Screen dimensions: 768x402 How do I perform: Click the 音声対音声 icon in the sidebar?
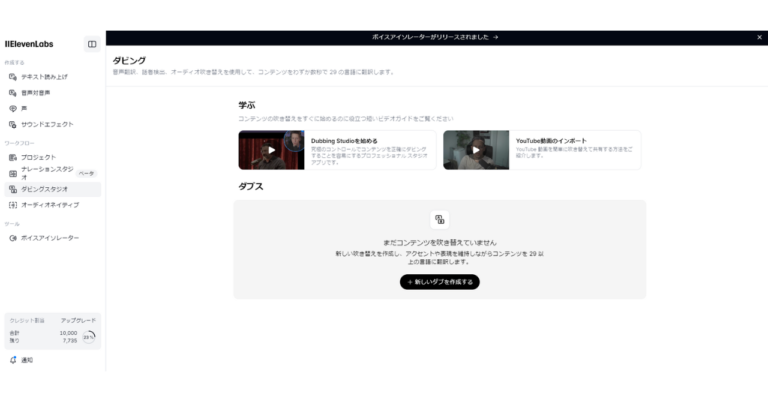click(x=13, y=92)
